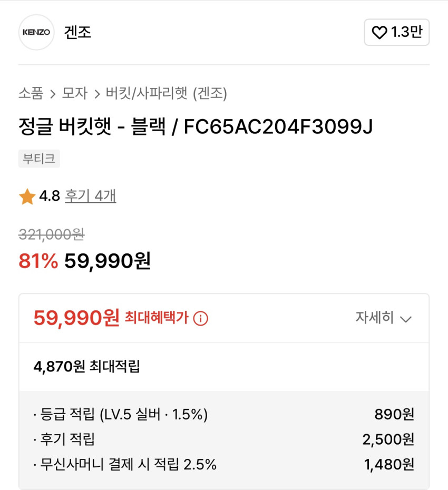
Task: Go to 소품 breadcrumb category
Action: 31,94
